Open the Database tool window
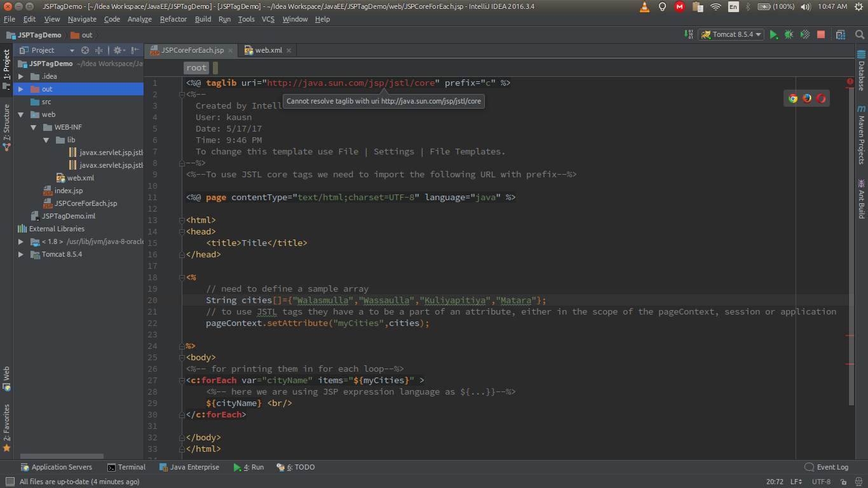 [x=862, y=71]
